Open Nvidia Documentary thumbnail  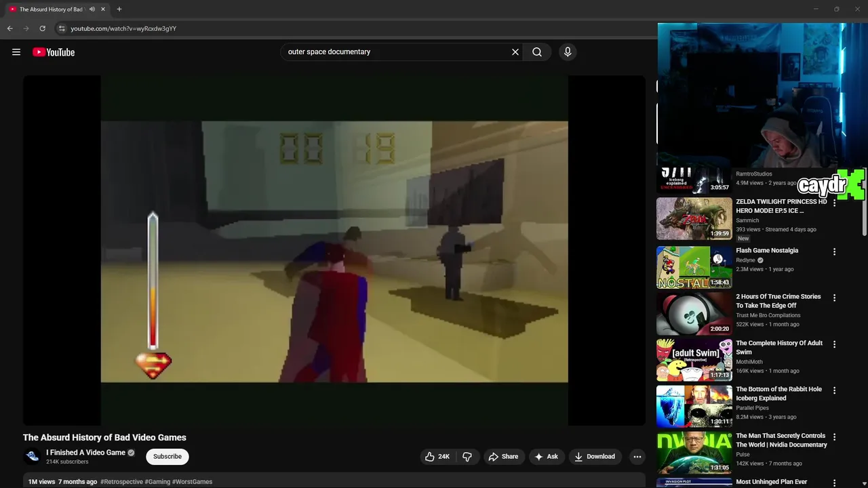(x=694, y=453)
